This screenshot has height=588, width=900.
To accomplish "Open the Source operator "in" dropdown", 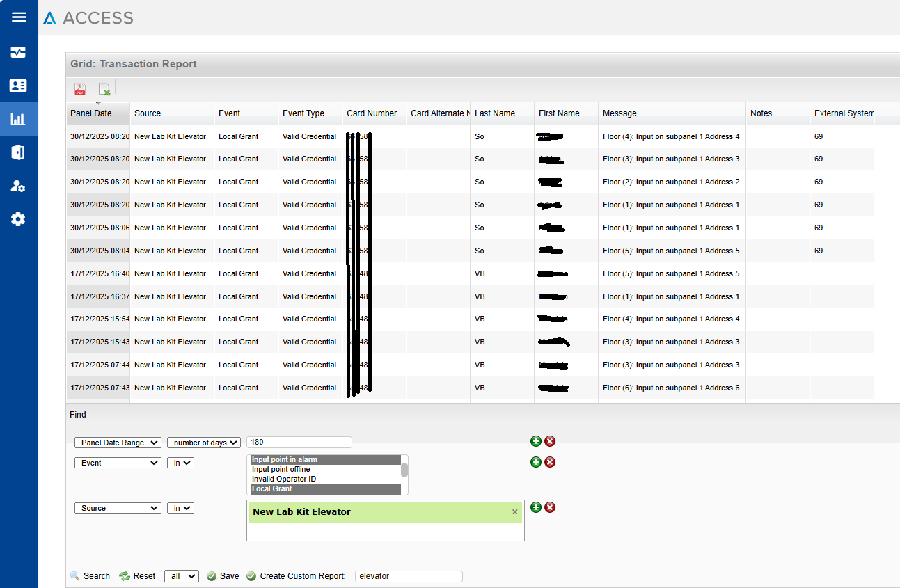I will [x=180, y=508].
